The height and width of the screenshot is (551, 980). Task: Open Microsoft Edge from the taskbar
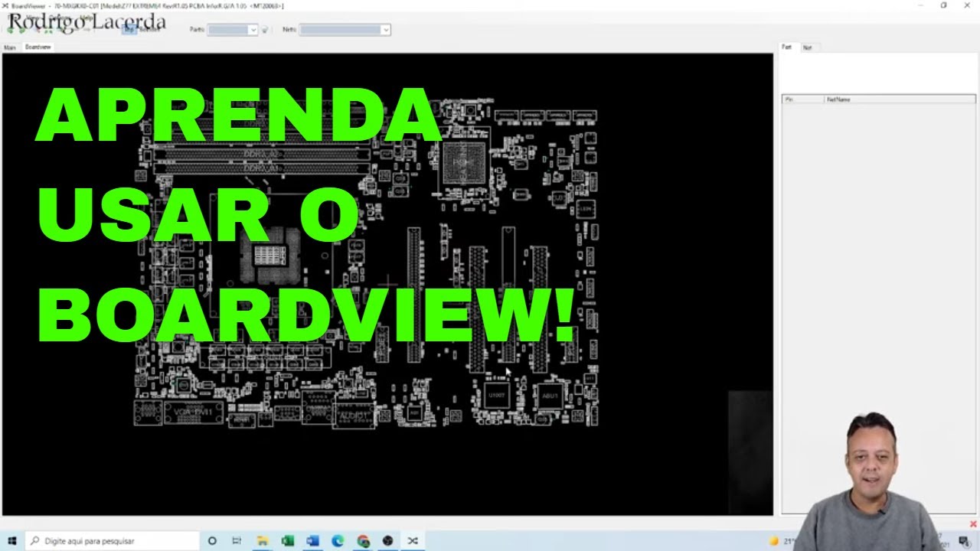point(338,541)
